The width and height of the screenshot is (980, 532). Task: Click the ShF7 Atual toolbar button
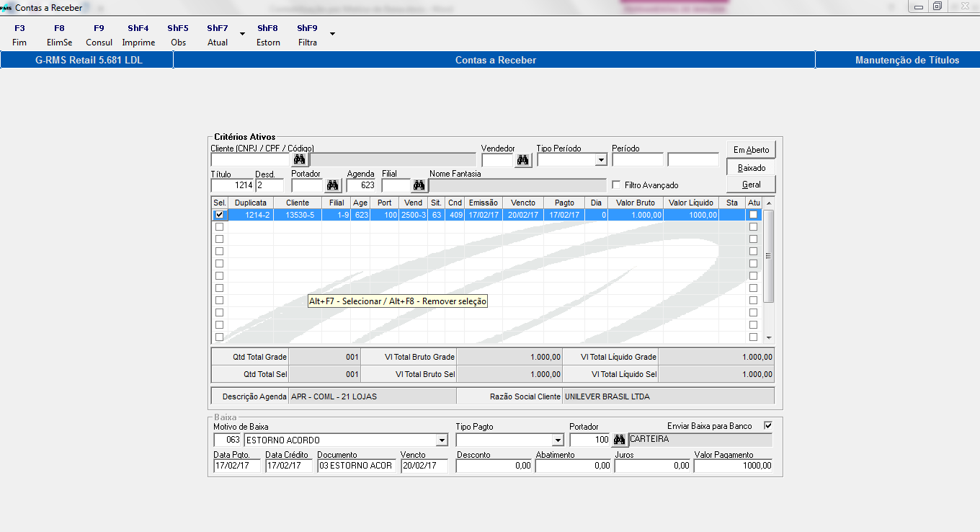pos(218,35)
